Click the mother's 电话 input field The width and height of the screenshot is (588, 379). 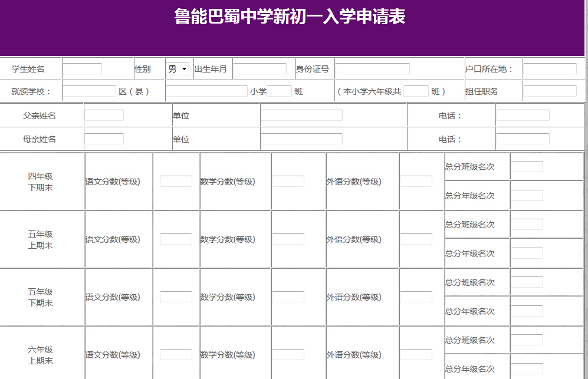523,139
